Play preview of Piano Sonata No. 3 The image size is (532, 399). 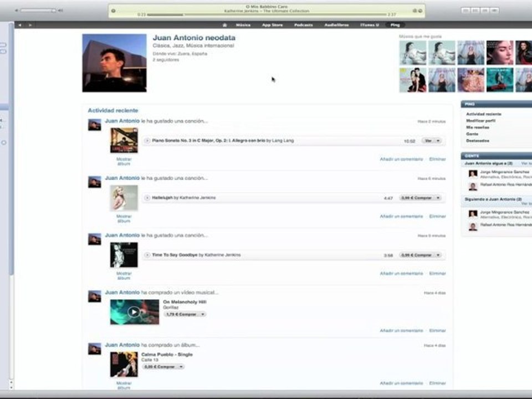point(147,140)
